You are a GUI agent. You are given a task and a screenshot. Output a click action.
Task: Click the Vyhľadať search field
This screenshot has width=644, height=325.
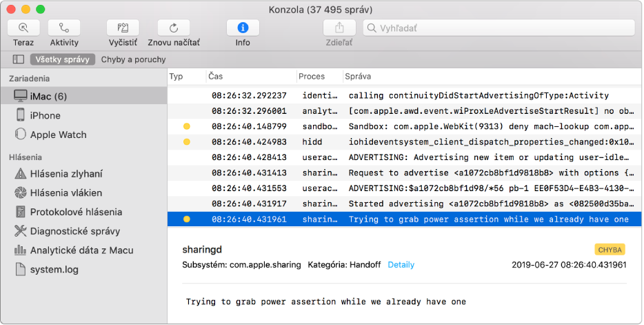(499, 28)
